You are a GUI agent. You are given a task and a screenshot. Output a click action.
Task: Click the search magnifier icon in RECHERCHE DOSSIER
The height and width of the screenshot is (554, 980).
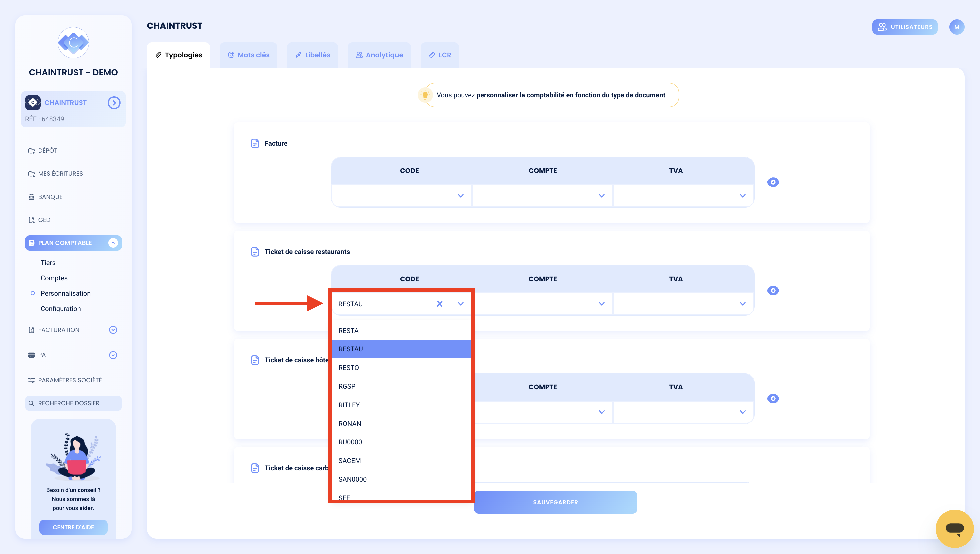click(32, 403)
